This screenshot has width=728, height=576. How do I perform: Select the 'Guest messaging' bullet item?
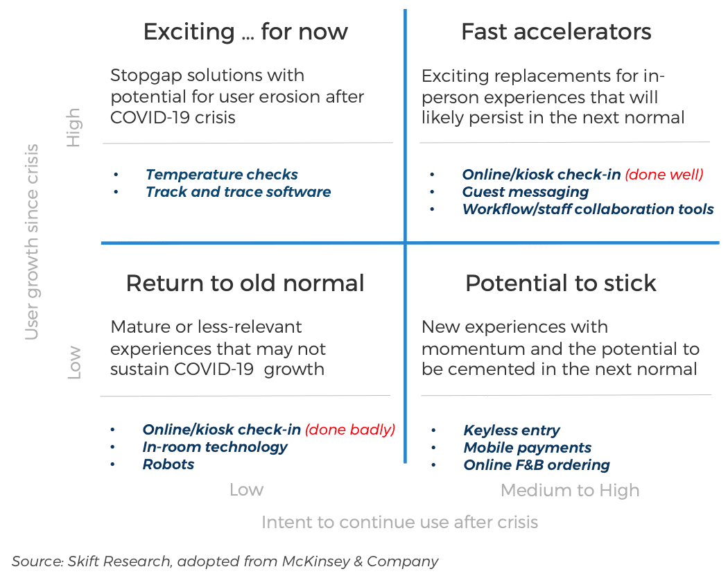(525, 192)
